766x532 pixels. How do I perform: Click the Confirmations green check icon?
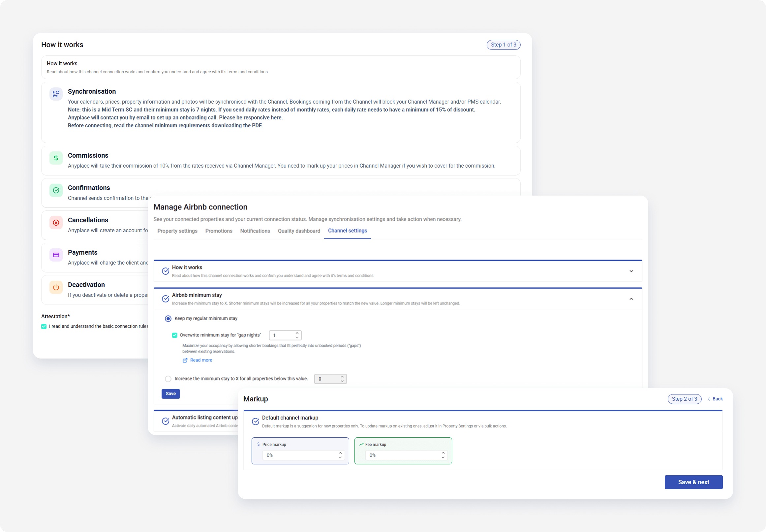coord(56,190)
